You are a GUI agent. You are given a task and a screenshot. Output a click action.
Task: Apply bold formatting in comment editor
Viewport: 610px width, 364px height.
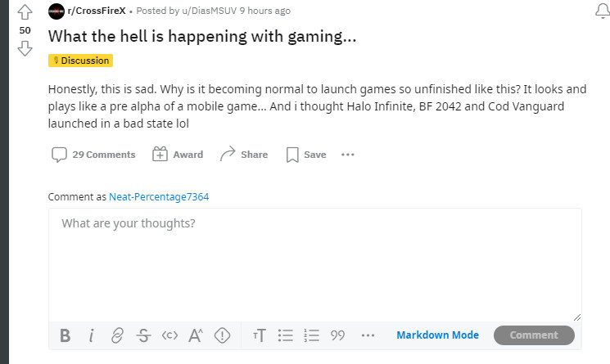66,335
